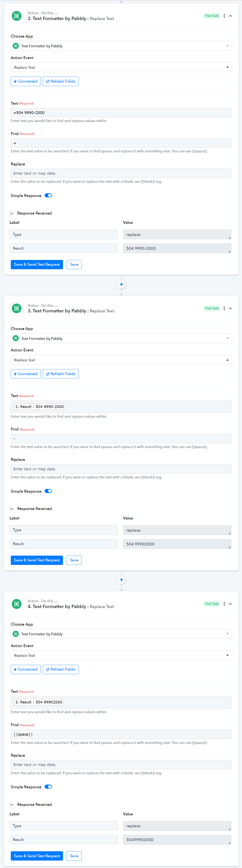Viewport: 242px width, 868px height.
Task: Collapse Response Received in step 4
Action: (x=11, y=805)
